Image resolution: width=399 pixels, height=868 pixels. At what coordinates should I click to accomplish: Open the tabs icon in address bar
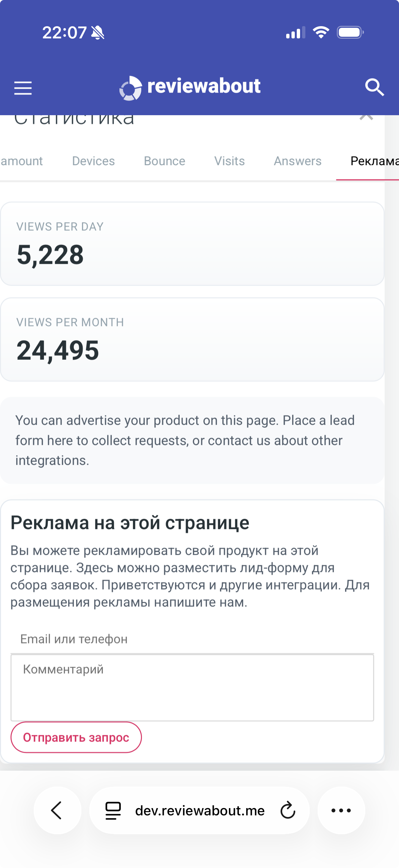point(113,810)
